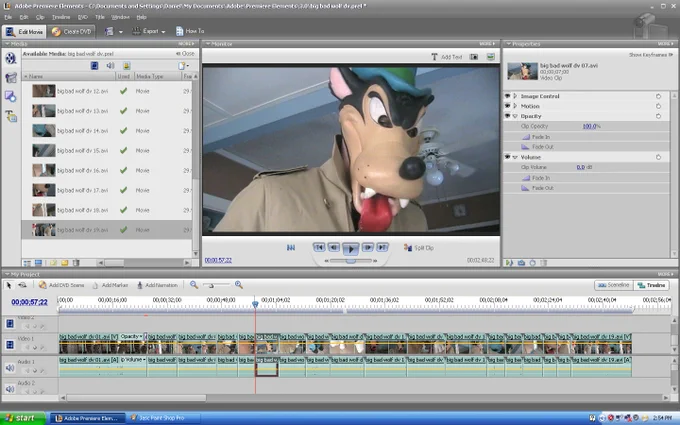Image resolution: width=680 pixels, height=425 pixels.
Task: Mute the Audio 2 track speaker
Action: coord(10,389)
